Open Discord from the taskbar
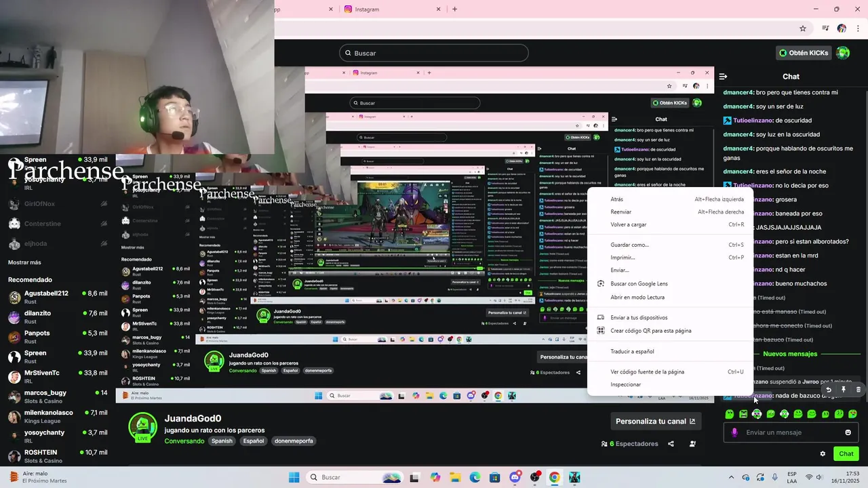 (515, 477)
